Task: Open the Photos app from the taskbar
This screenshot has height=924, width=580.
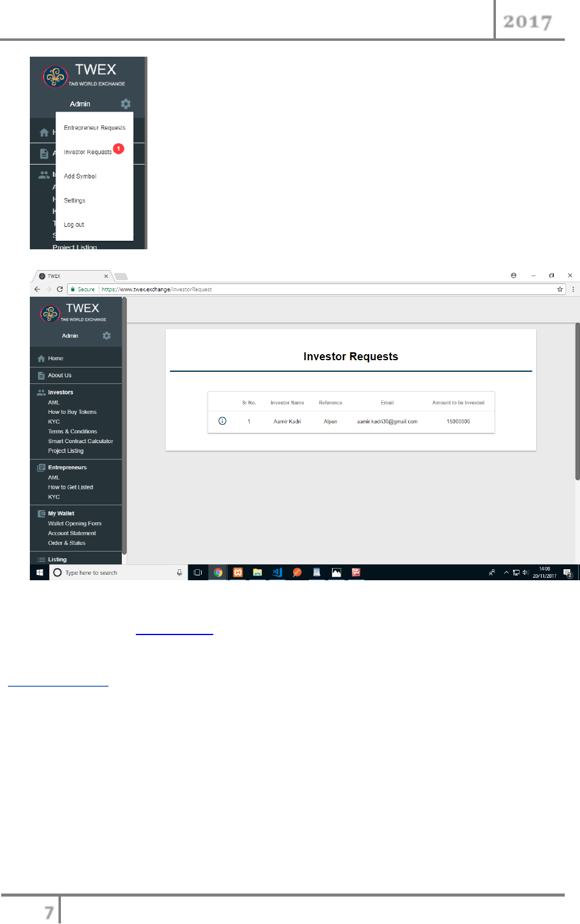Action: point(336,572)
